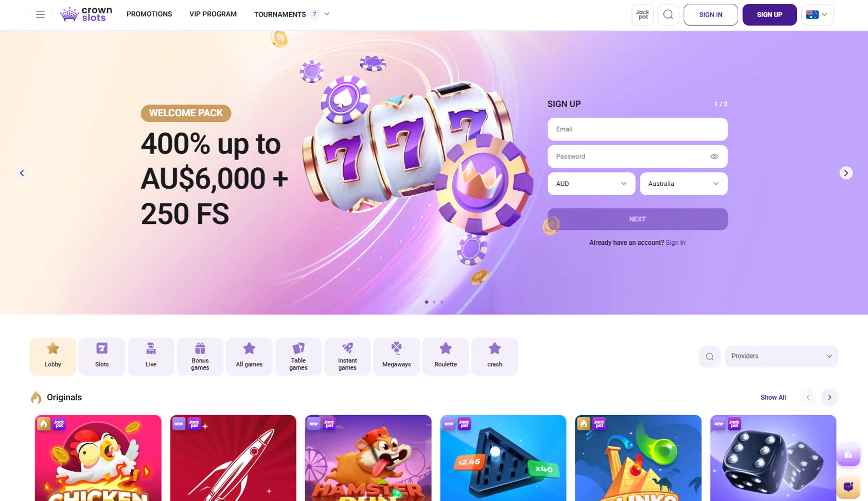Click the game search icon beside Providers
The width and height of the screenshot is (868, 501).
(x=710, y=356)
